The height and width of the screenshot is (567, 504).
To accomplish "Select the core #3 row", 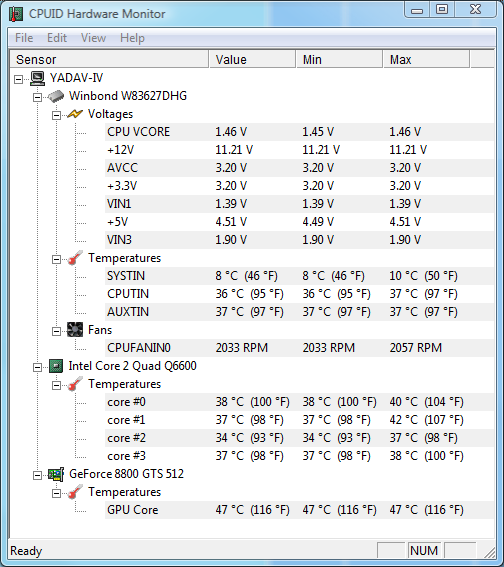I will tap(299, 456).
